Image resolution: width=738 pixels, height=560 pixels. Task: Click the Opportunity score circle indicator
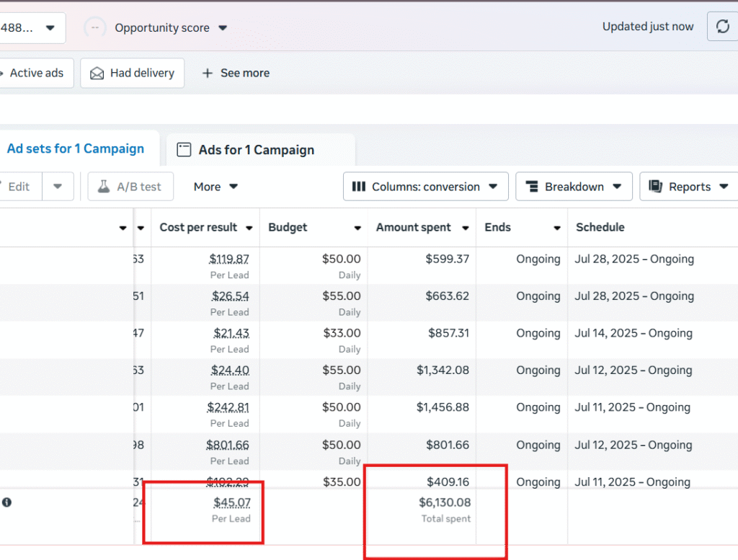[95, 28]
